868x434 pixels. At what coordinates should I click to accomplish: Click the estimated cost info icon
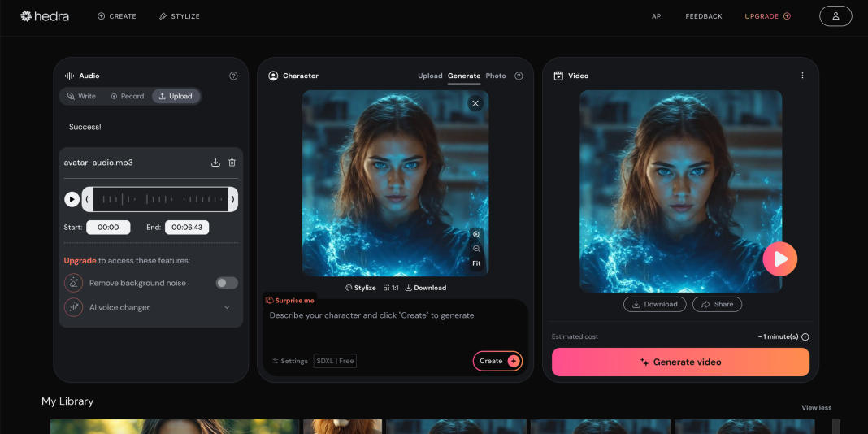pyautogui.click(x=805, y=337)
